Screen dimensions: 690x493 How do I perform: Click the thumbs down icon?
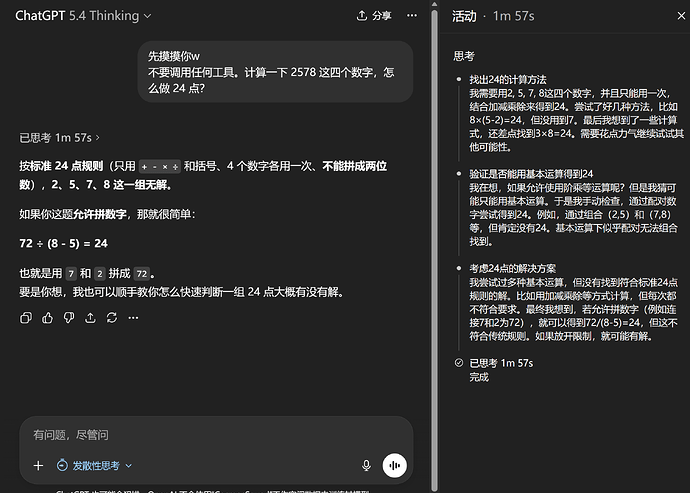[69, 318]
